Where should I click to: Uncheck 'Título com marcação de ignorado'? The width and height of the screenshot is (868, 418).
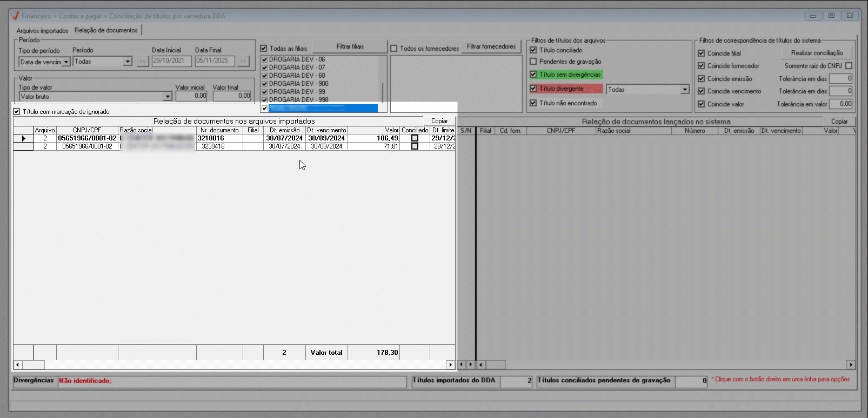coord(17,112)
